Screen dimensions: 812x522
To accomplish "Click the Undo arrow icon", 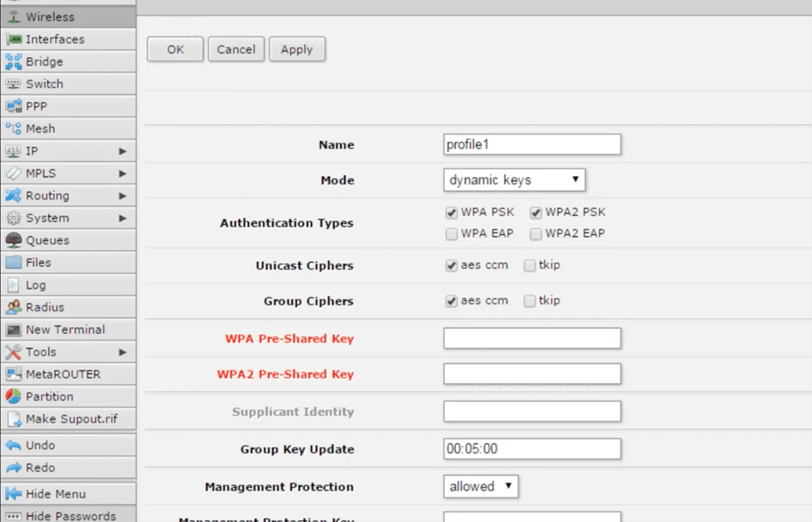I will pos(14,445).
